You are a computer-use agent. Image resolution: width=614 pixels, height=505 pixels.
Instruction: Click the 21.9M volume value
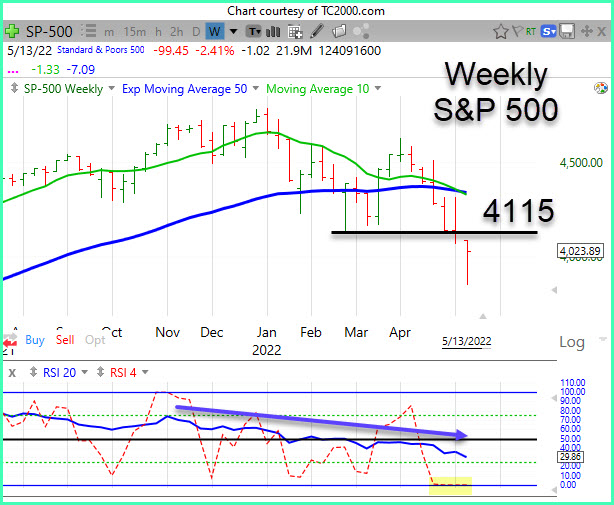point(294,50)
